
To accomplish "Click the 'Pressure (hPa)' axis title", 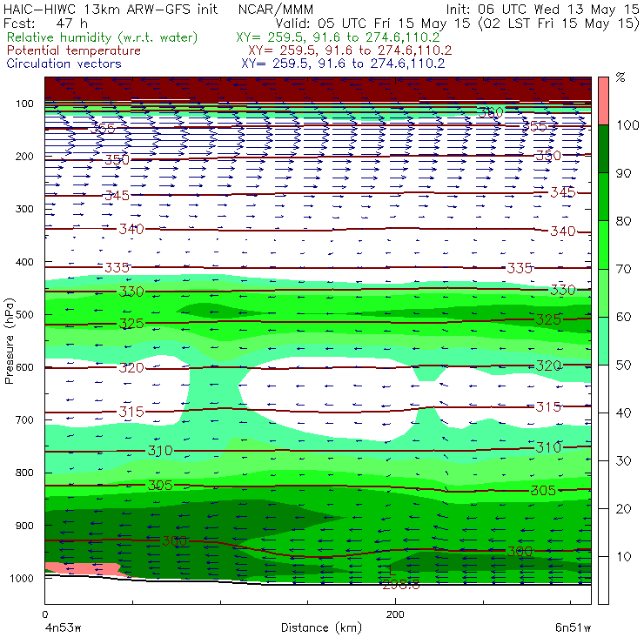I will [x=9, y=341].
